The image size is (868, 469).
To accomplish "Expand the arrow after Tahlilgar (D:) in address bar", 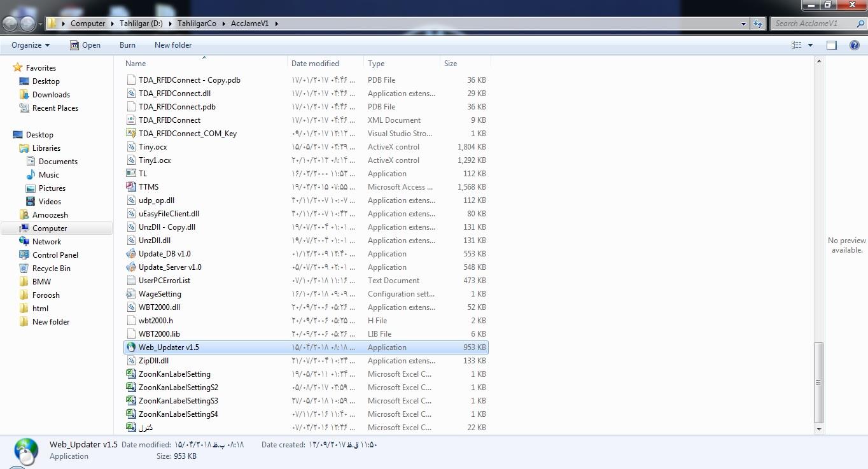I will tap(171, 24).
